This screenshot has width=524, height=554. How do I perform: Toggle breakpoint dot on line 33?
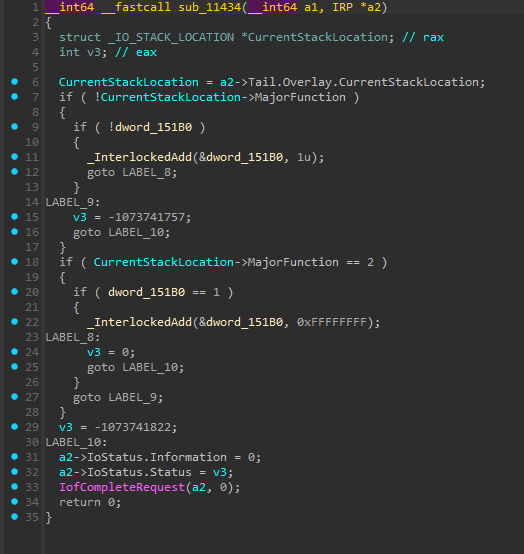14,487
